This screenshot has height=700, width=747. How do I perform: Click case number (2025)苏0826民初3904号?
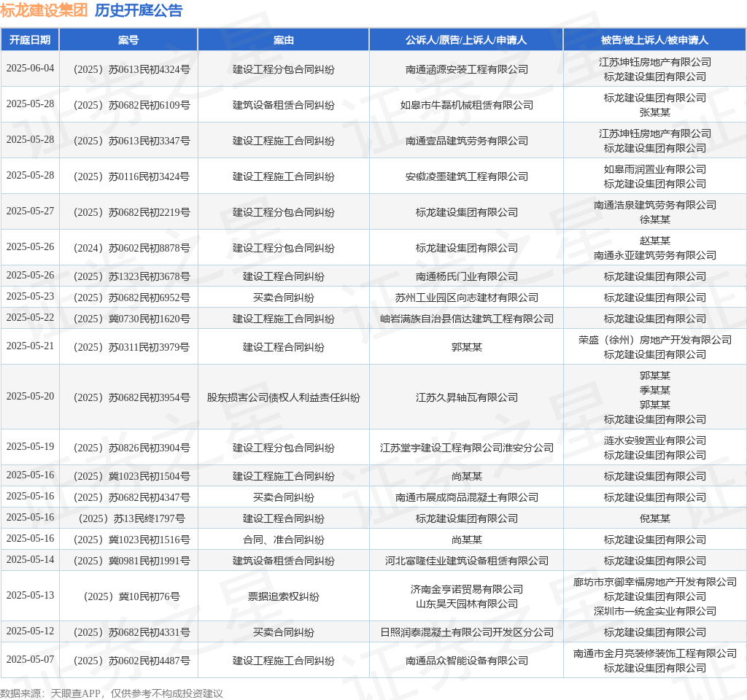[131, 448]
